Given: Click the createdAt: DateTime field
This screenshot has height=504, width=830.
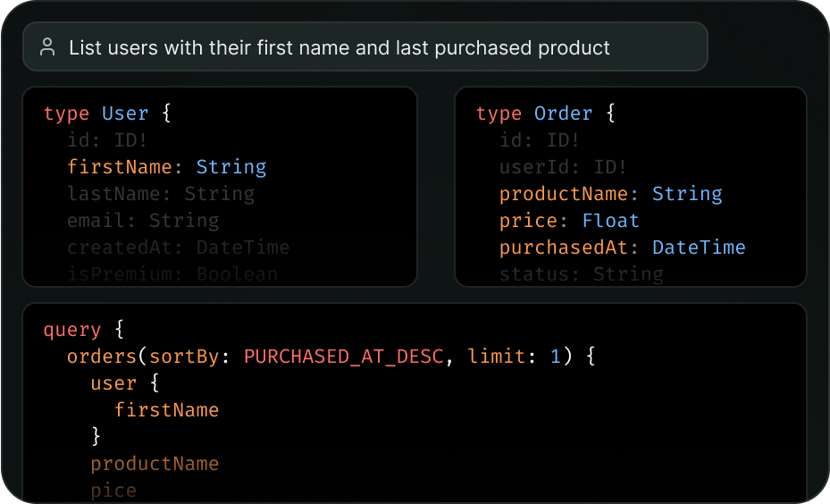Looking at the screenshot, I should (x=178, y=248).
